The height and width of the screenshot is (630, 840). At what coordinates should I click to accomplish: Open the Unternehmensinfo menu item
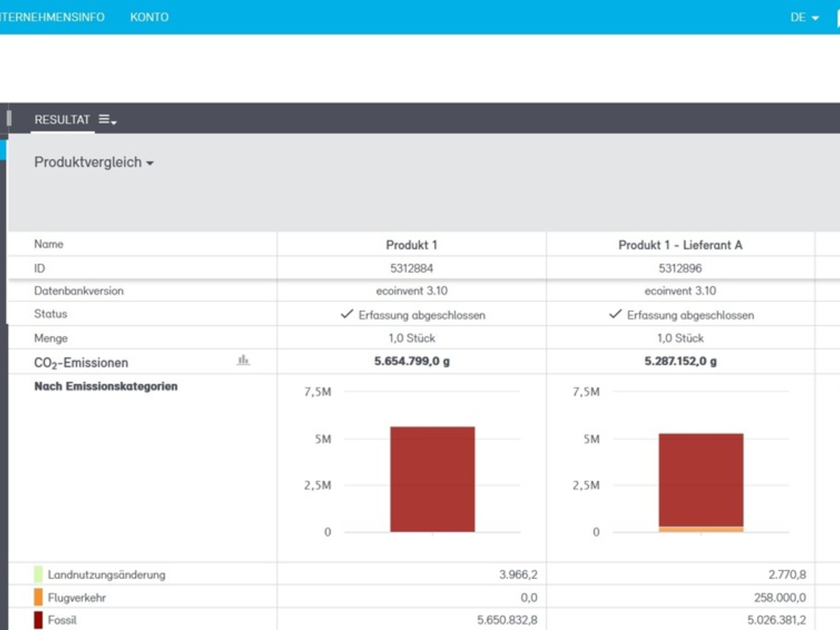(x=52, y=17)
